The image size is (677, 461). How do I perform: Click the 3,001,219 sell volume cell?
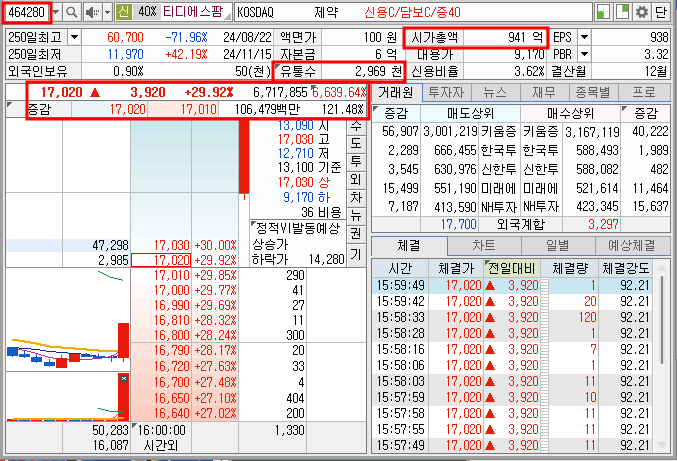pos(450,131)
